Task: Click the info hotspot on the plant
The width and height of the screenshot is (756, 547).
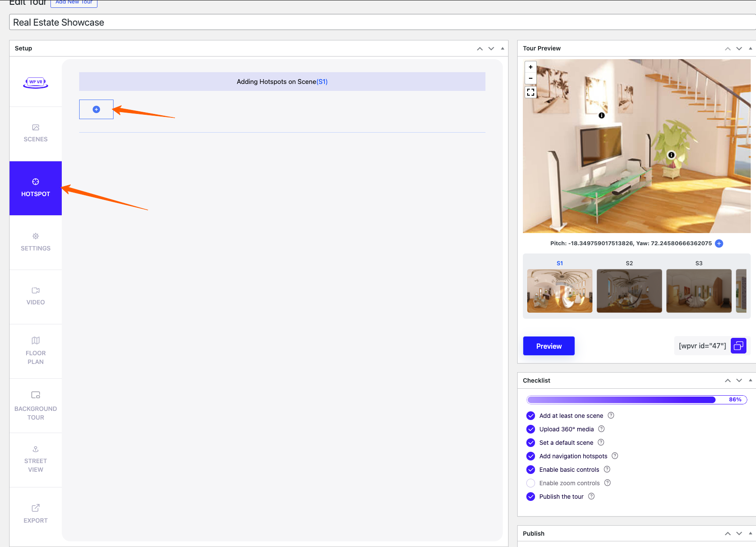Action: point(671,155)
